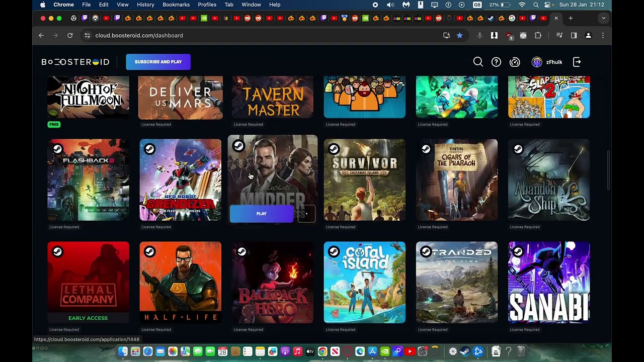Open the Bookmarks menu

(176, 5)
